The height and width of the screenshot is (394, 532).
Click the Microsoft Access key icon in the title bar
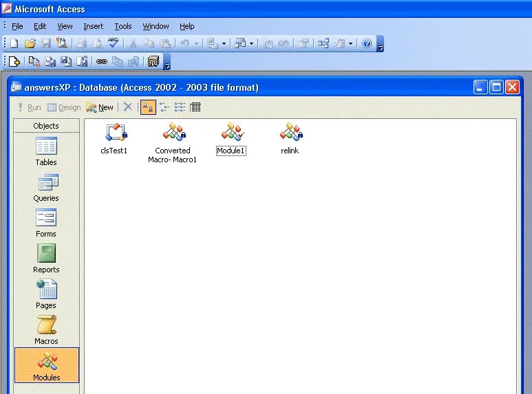click(x=6, y=8)
